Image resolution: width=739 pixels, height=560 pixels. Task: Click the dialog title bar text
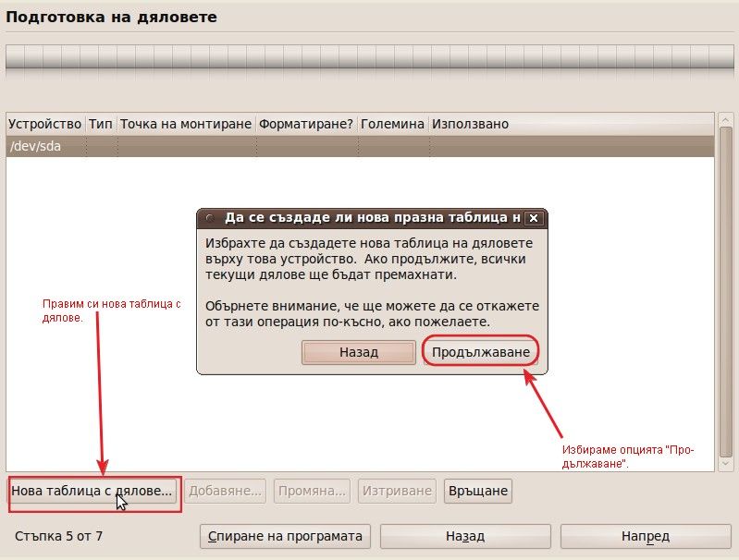click(x=373, y=217)
